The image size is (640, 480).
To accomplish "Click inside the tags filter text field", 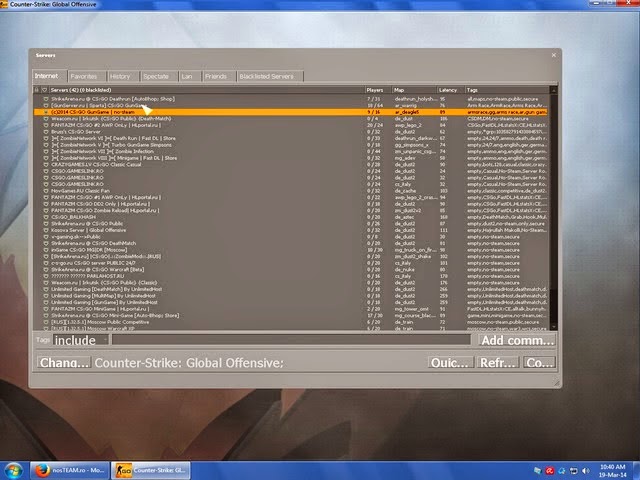I will pos(291,340).
